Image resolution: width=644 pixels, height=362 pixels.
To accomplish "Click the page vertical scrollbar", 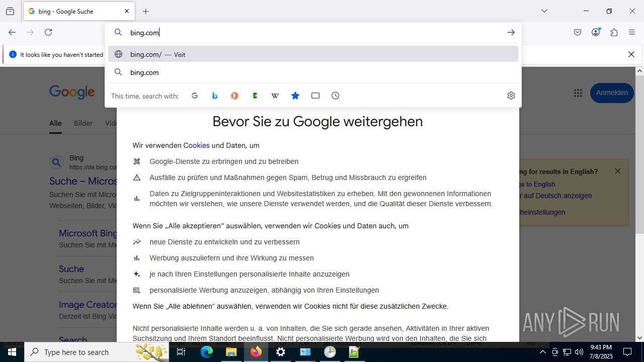I will pyautogui.click(x=639, y=154).
